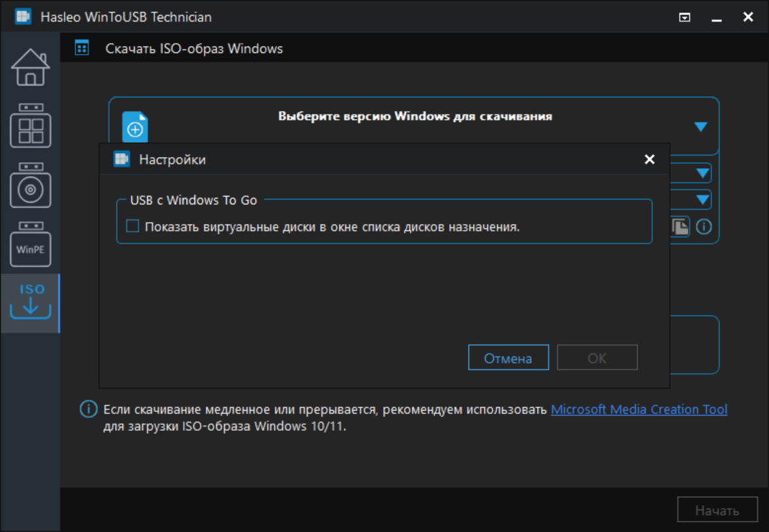This screenshot has width=769, height=532.
Task: Click the blue ISO file plus icon
Action: (x=135, y=126)
